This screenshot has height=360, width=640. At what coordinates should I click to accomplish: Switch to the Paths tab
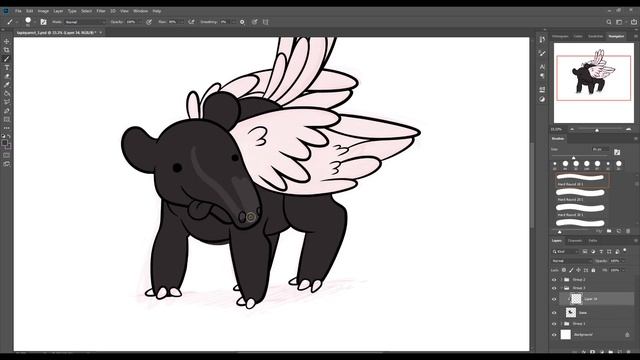[593, 241]
